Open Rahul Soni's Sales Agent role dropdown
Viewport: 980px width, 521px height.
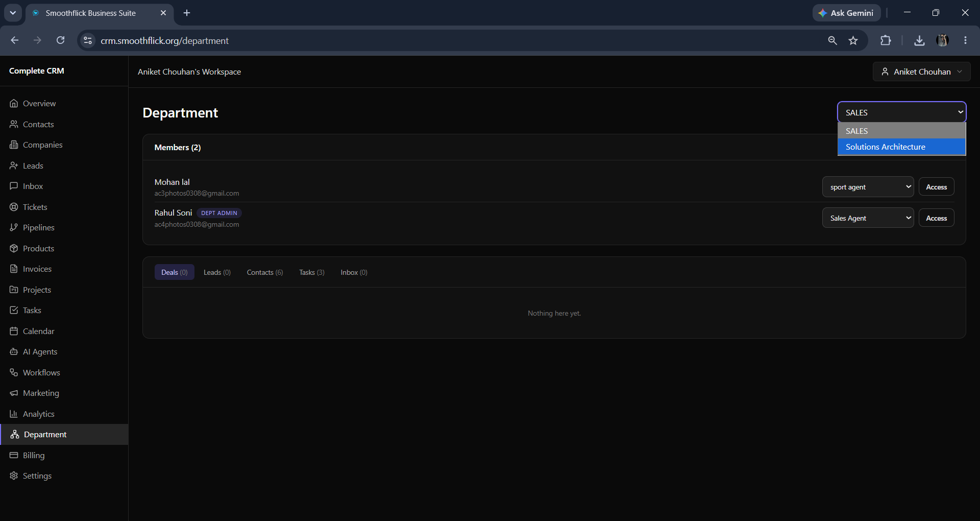pyautogui.click(x=868, y=218)
